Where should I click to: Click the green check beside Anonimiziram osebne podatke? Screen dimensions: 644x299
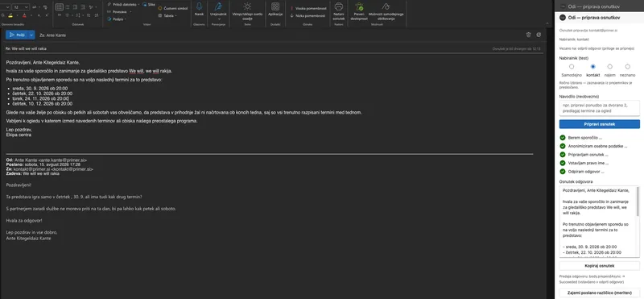click(x=563, y=146)
